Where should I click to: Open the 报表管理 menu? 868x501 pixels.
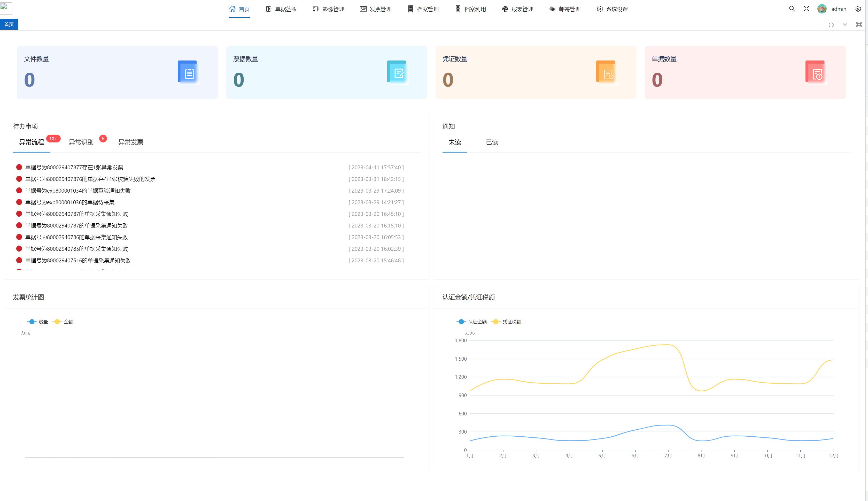click(517, 9)
